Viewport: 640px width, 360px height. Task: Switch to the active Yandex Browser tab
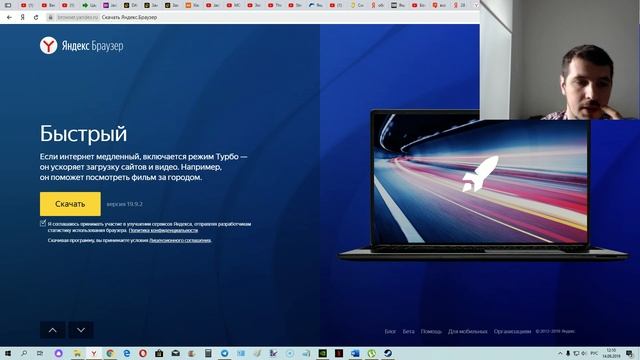coord(476,5)
